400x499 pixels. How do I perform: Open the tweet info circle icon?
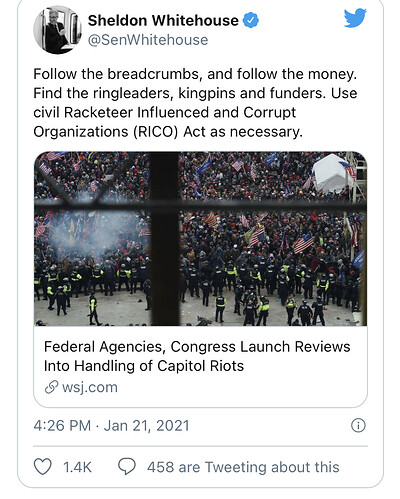358,425
